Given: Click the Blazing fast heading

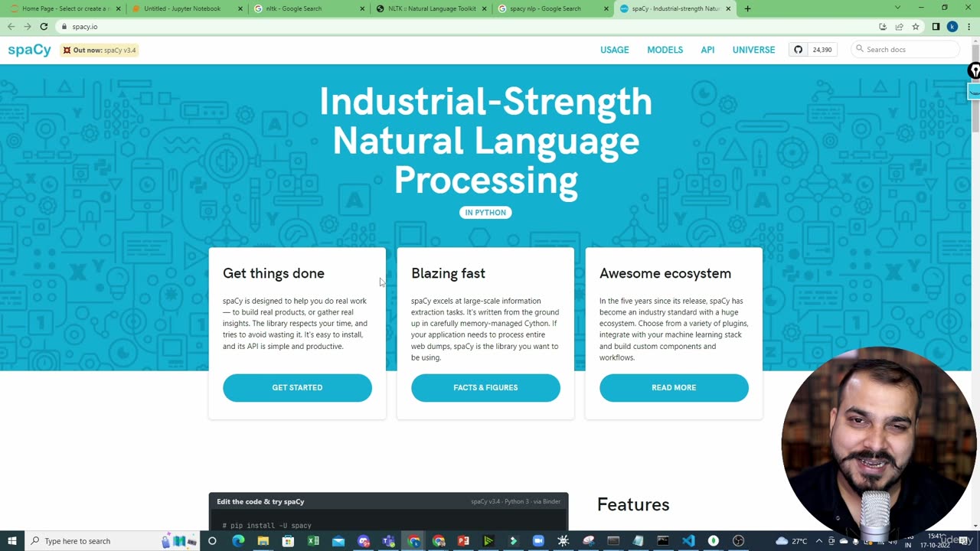Looking at the screenshot, I should point(448,273).
